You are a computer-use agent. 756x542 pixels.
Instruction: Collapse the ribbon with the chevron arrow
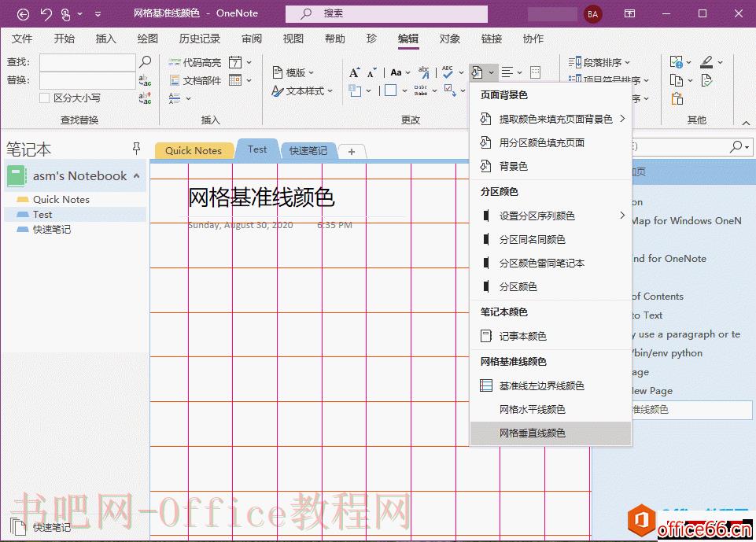[746, 123]
